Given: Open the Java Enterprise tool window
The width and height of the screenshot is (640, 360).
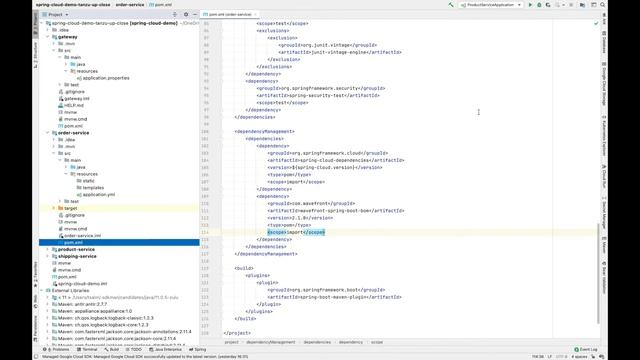Looking at the screenshot, I should 165,350.
